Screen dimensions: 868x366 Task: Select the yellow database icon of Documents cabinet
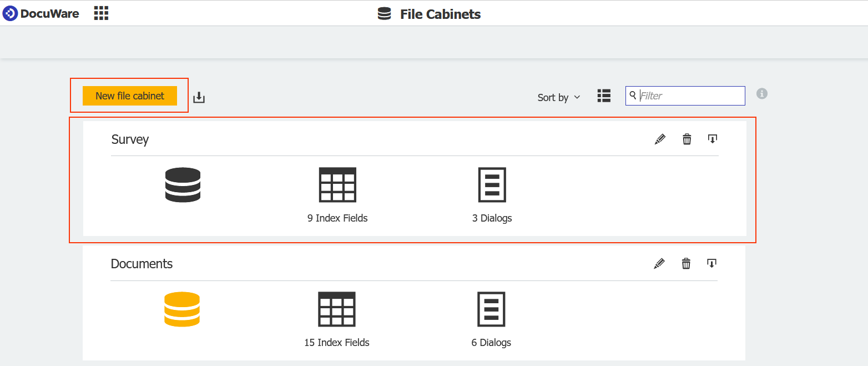click(182, 309)
